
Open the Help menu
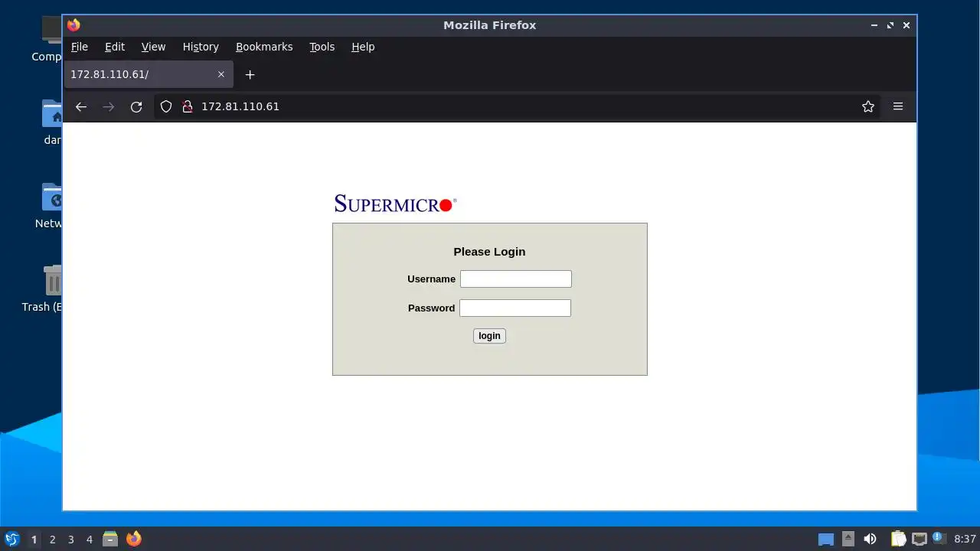point(363,47)
